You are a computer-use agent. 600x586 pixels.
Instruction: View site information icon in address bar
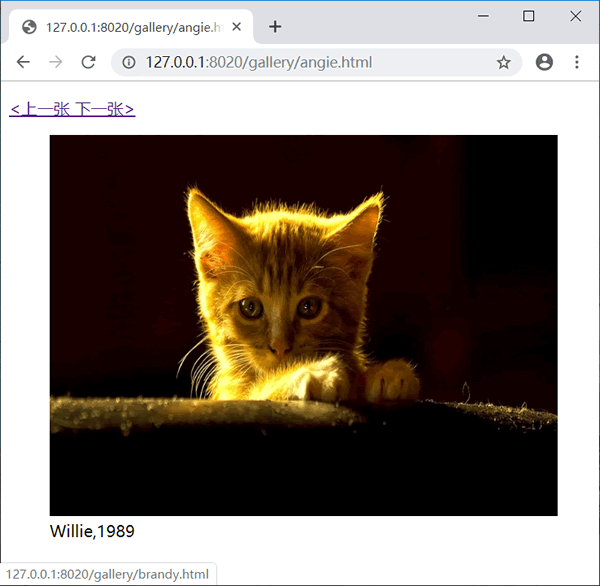[x=129, y=62]
